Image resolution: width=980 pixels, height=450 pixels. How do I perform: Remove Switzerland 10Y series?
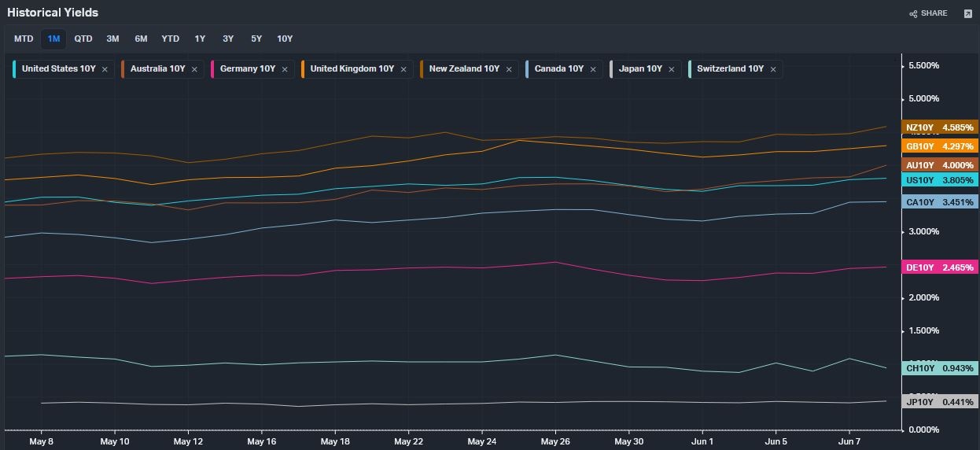tap(773, 69)
